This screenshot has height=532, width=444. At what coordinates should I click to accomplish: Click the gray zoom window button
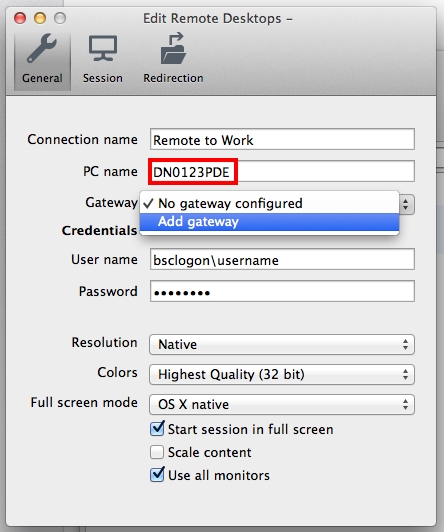click(60, 18)
